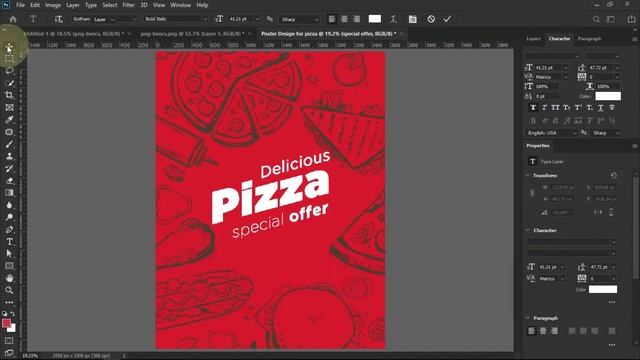Select the Crop tool

pyautogui.click(x=9, y=95)
